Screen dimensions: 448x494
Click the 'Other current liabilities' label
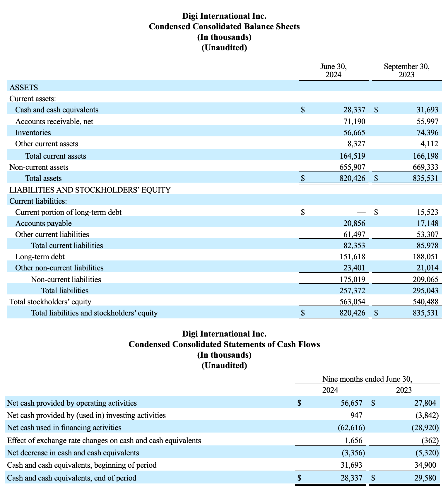[52, 234]
